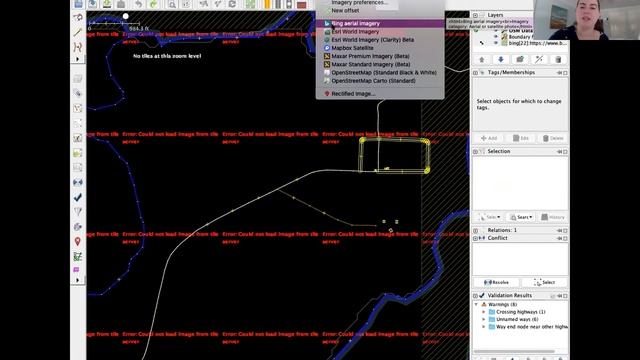
Task: Open the Select dropdown in Selection panel
Action: pos(489,217)
